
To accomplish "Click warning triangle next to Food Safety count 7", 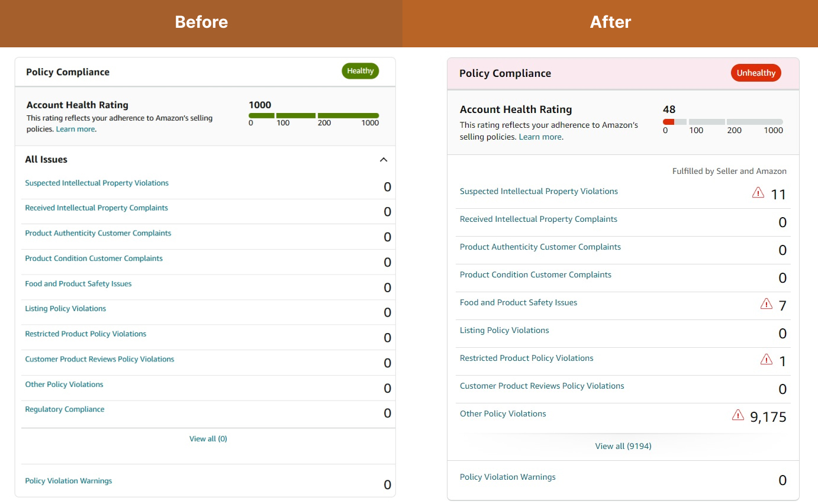I will coord(766,303).
